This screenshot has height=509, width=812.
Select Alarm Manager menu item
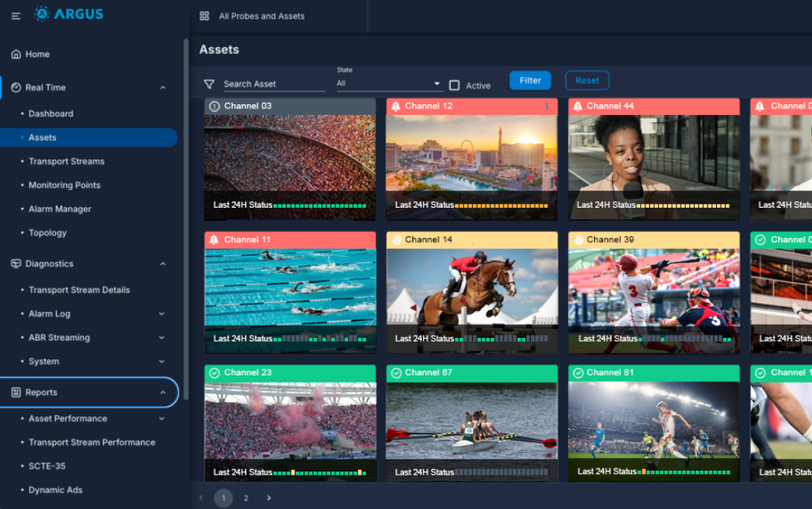click(x=60, y=209)
